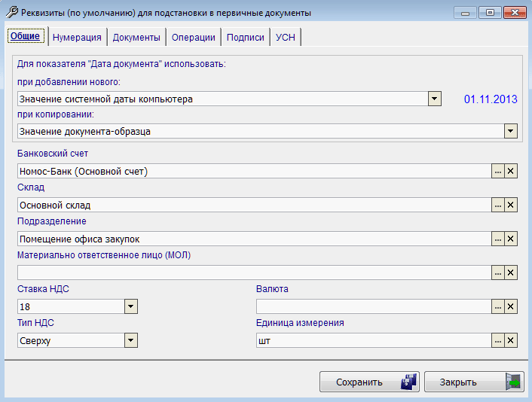Clear the Банковский счет field
The height and width of the screenshot is (402, 532).
511,171
